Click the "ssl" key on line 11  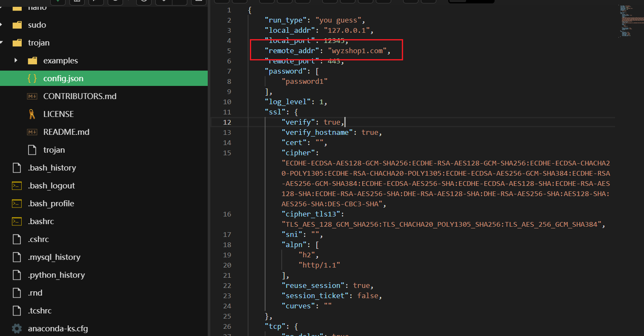pyautogui.click(x=275, y=112)
